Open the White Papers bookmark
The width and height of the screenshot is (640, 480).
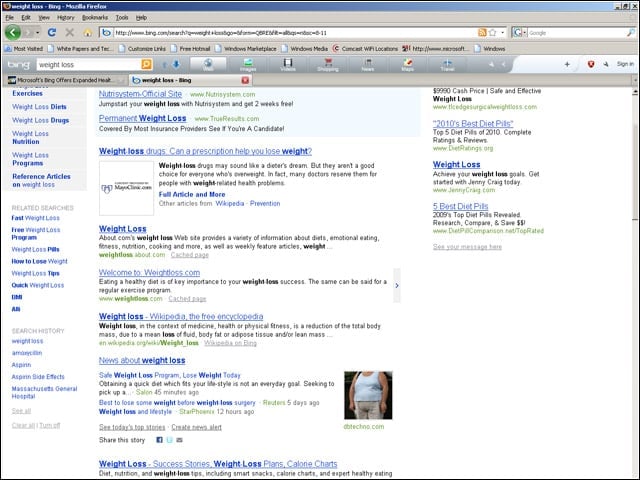(x=80, y=49)
